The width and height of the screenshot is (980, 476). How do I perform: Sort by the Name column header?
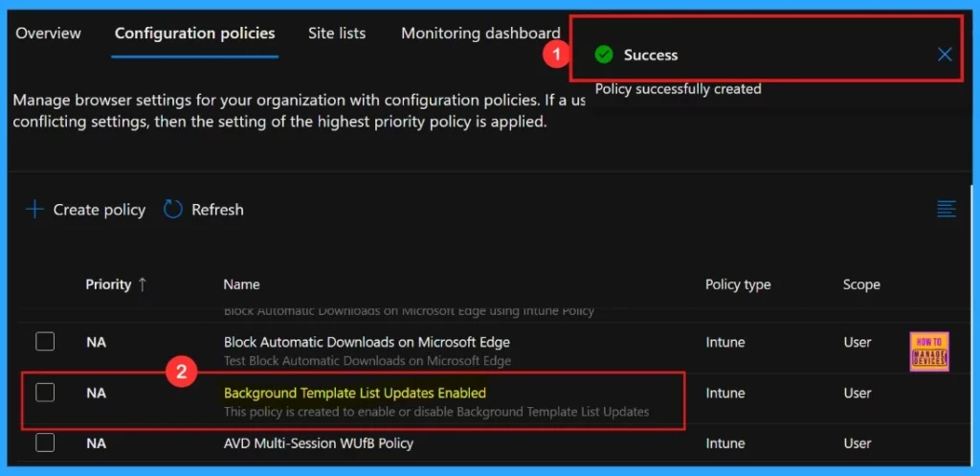point(241,284)
